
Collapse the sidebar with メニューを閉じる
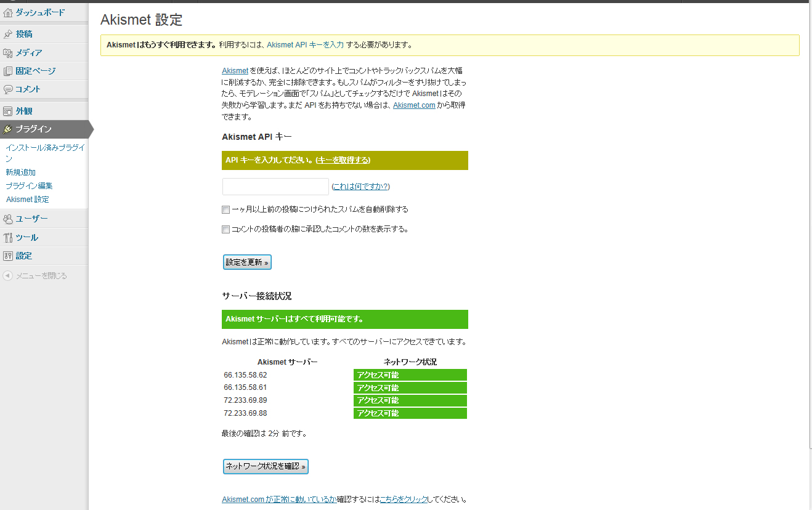point(41,276)
